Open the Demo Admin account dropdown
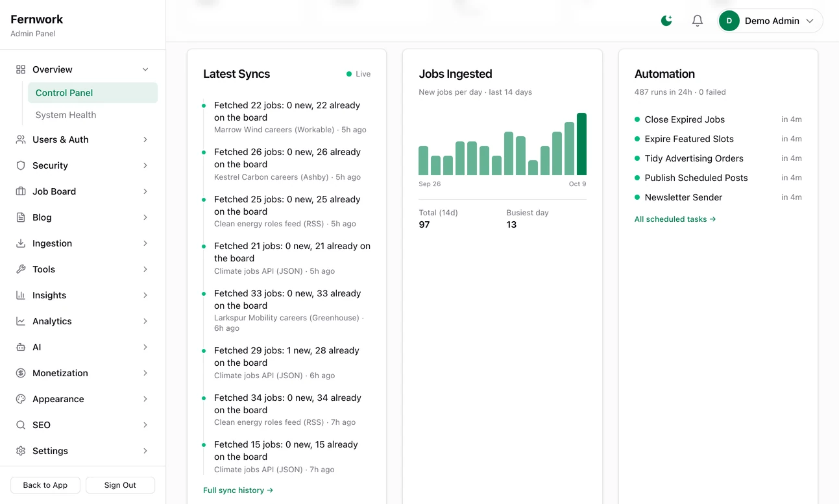Screen dimensions: 839x504 coord(770,21)
